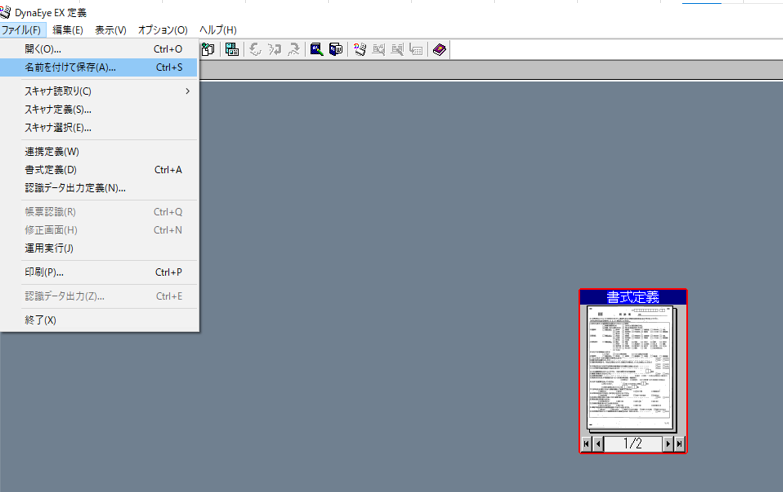Viewport: 783px width, 492px height.
Task: Go to the first page of form thumbnail
Action: (586, 444)
